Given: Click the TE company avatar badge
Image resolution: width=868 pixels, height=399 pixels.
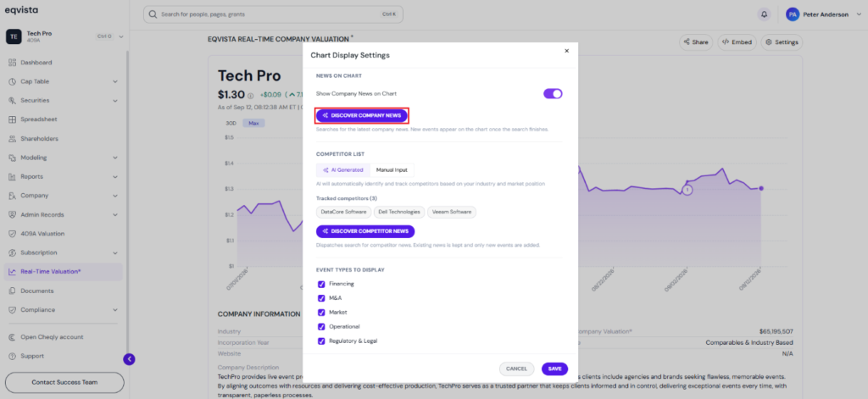Looking at the screenshot, I should [x=14, y=36].
